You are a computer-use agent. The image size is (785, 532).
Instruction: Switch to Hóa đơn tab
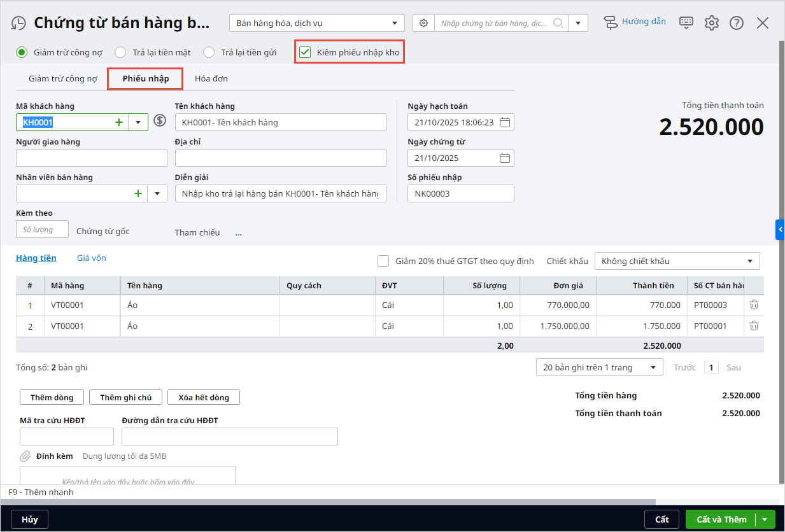[x=211, y=79]
